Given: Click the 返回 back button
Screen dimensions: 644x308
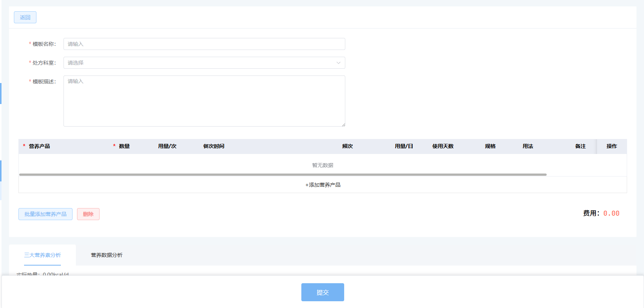Looking at the screenshot, I should [x=25, y=17].
